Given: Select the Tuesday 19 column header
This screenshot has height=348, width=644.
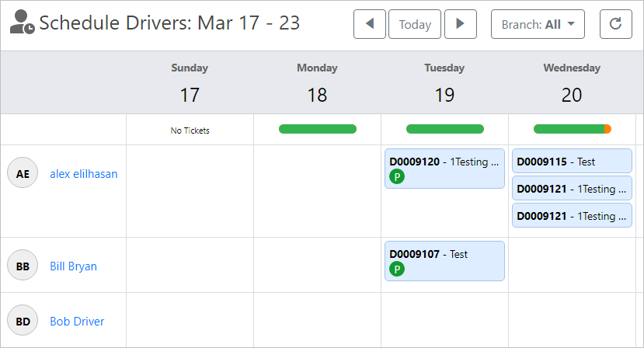Looking at the screenshot, I should [444, 83].
